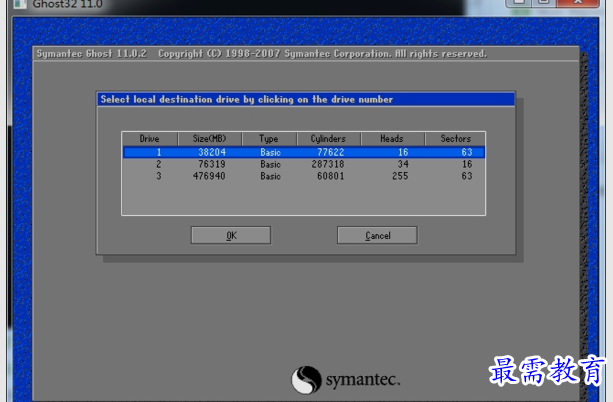Click the Heads column header

[393, 139]
